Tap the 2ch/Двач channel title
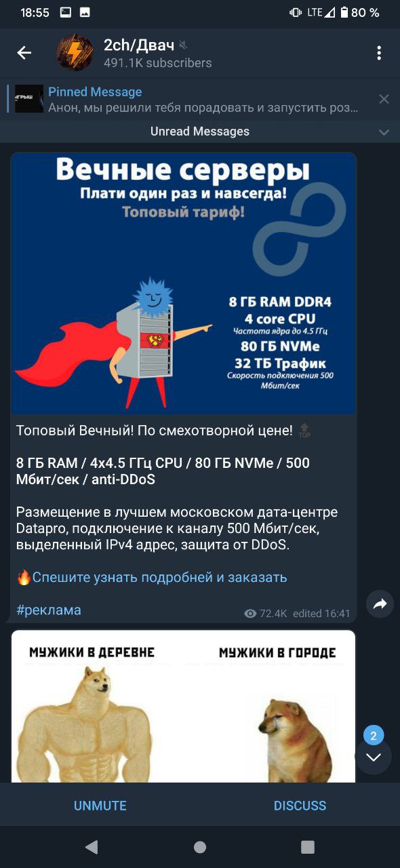The width and height of the screenshot is (400, 868). pyautogui.click(x=138, y=45)
